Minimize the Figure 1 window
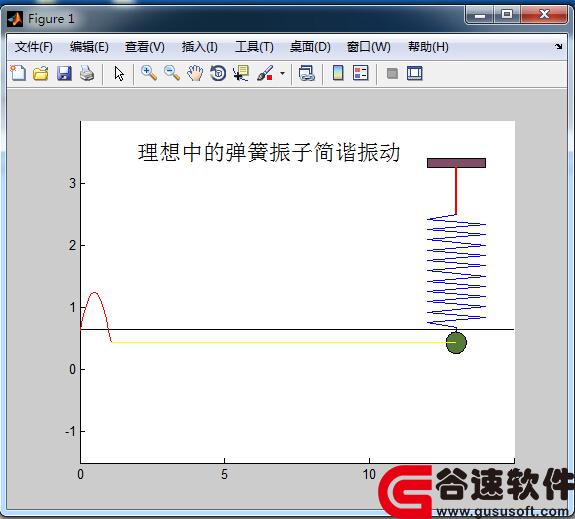The image size is (575, 519). (480, 15)
